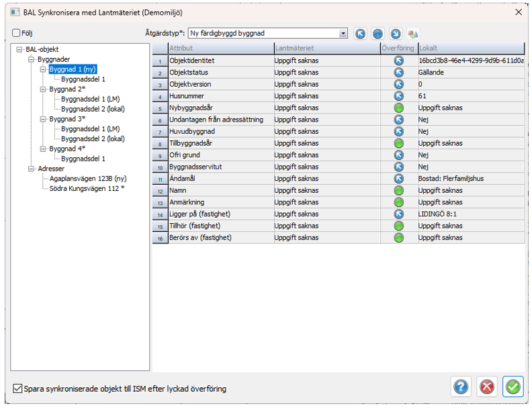Collapse the Adresser tree node
532x408 pixels.
tap(31, 169)
